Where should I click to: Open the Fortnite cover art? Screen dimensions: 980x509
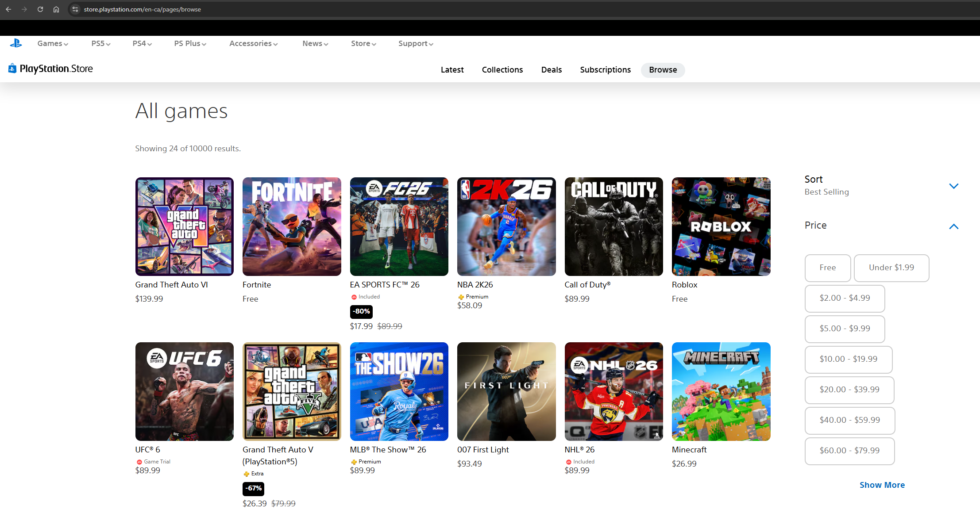pyautogui.click(x=292, y=226)
